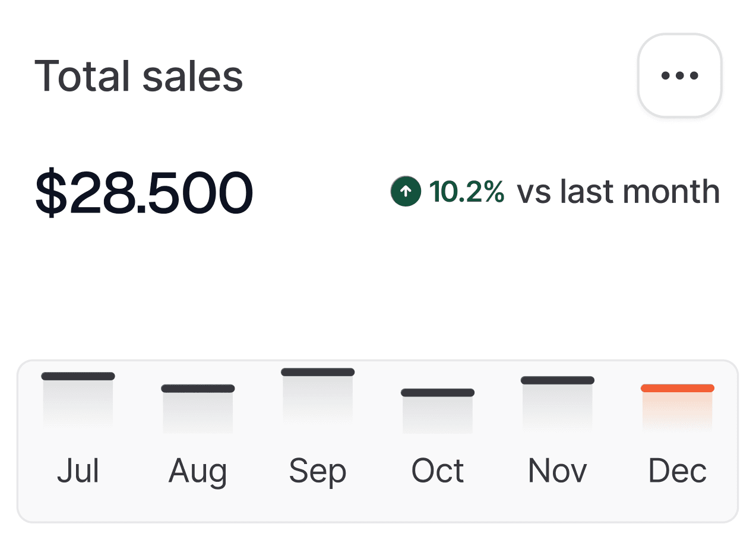The image size is (756, 540).
Task: Open the three-dot more options menu
Action: 679,75
